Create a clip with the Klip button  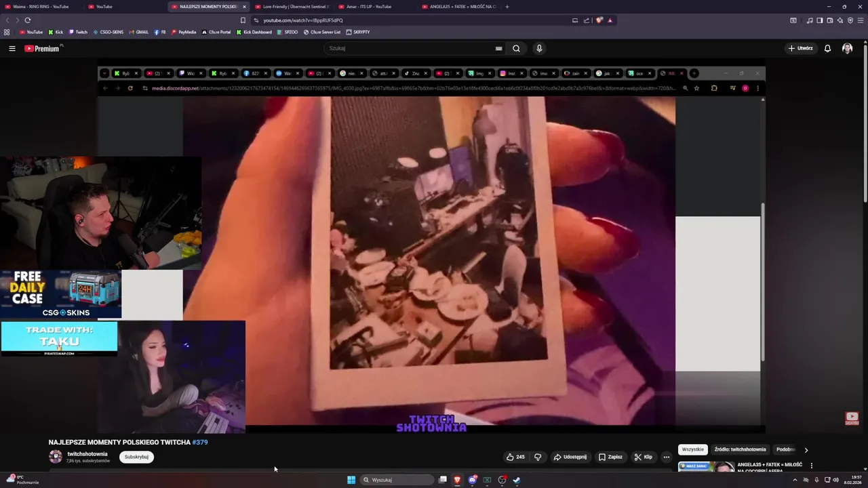pyautogui.click(x=643, y=457)
